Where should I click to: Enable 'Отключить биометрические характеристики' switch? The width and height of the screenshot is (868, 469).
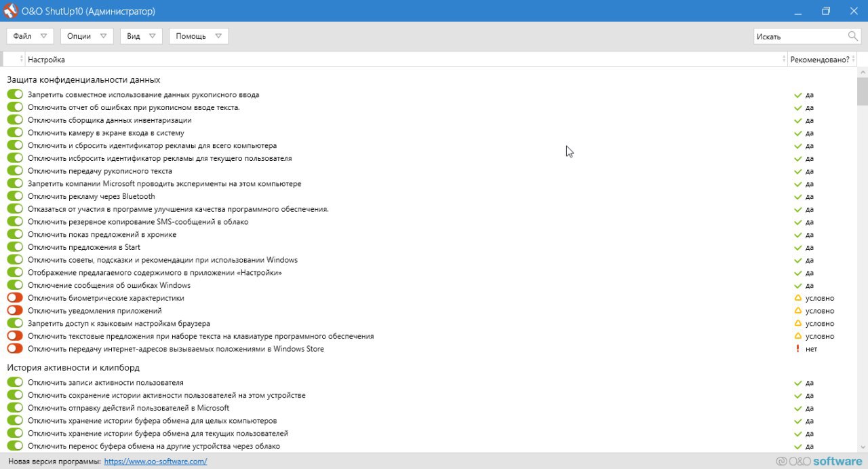15,298
